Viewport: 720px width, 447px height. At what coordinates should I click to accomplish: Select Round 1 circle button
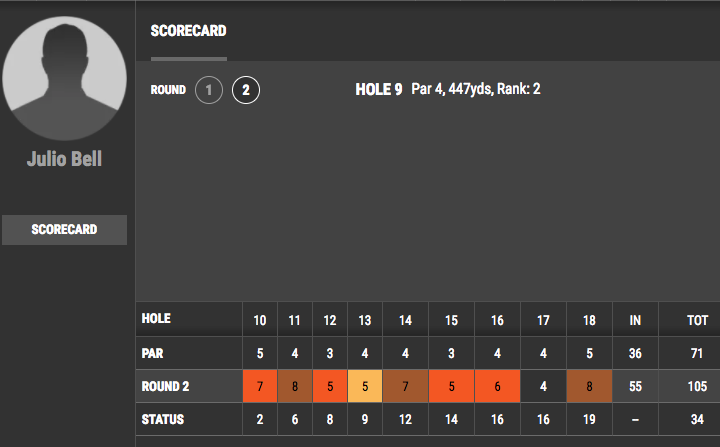point(209,90)
